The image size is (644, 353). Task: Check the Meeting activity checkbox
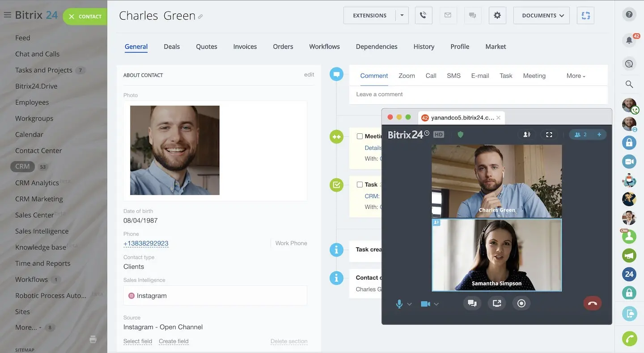[x=360, y=136]
